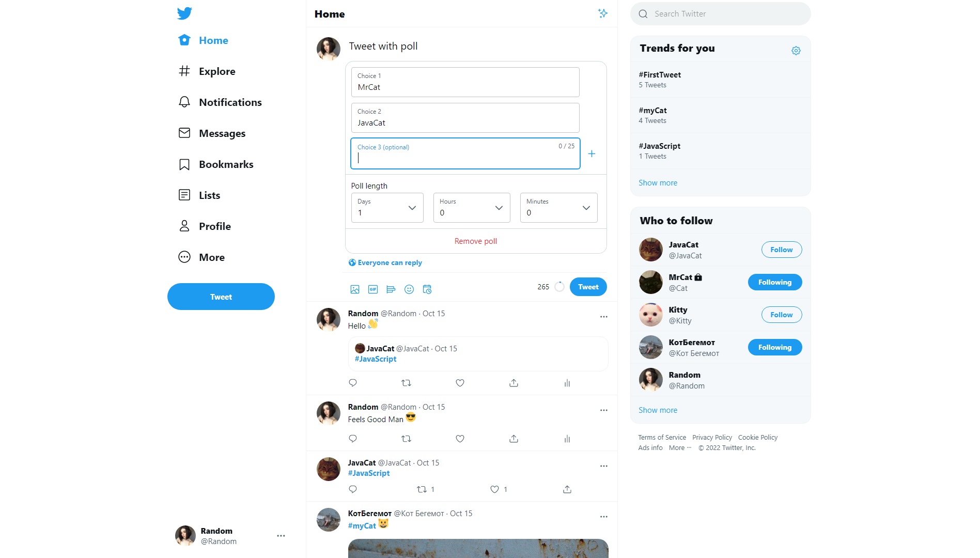980x558 pixels.
Task: Follow Kitty in Who to follow
Action: tap(782, 315)
